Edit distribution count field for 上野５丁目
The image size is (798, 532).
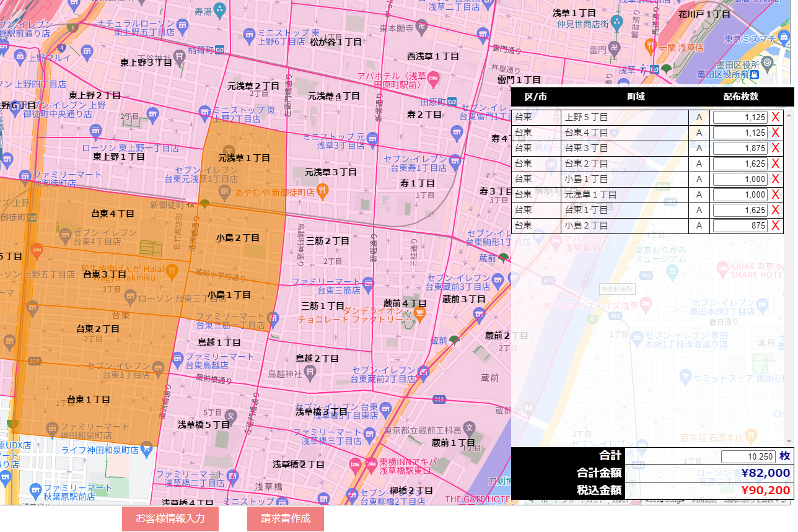click(x=740, y=117)
